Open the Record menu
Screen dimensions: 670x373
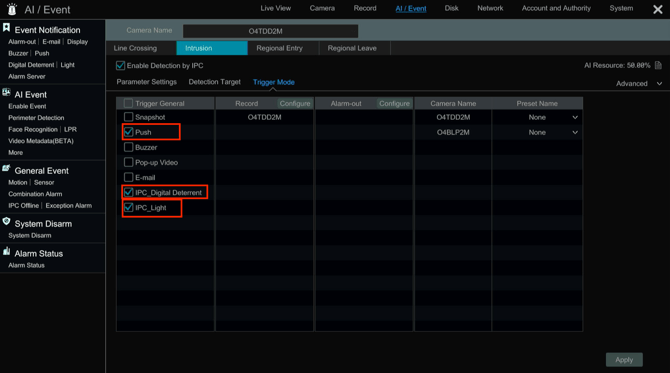[x=365, y=8]
